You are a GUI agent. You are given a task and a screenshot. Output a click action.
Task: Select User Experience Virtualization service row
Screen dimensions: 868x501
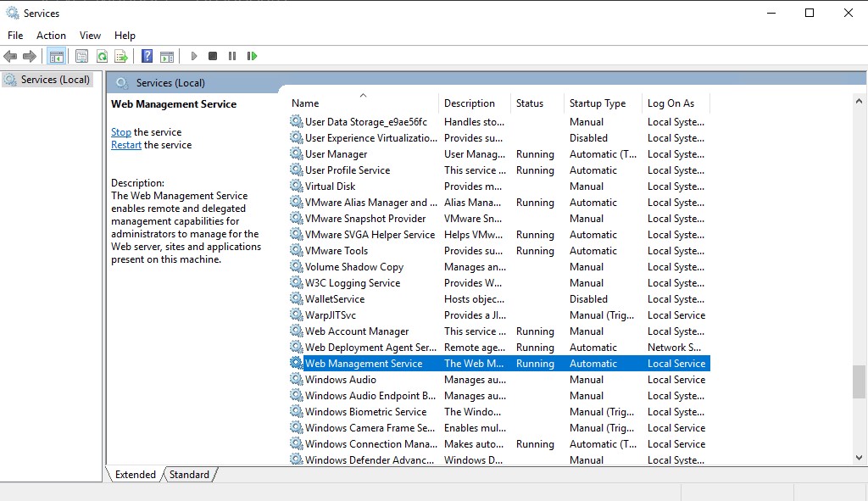pyautogui.click(x=499, y=138)
